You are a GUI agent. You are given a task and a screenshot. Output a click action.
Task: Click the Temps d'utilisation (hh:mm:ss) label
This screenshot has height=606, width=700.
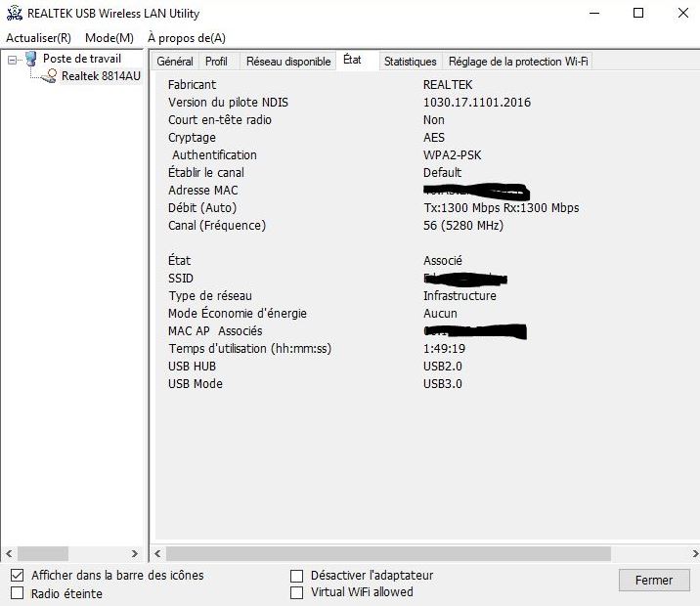250,349
